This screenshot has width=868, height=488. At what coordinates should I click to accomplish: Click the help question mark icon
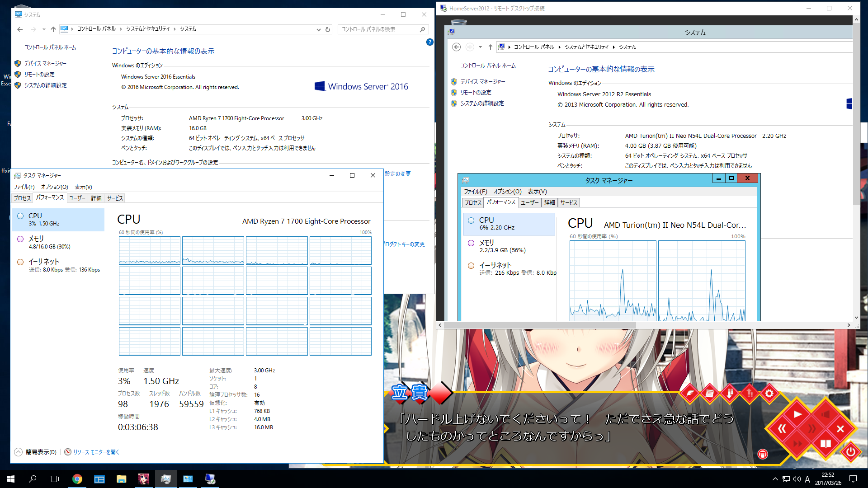click(429, 42)
